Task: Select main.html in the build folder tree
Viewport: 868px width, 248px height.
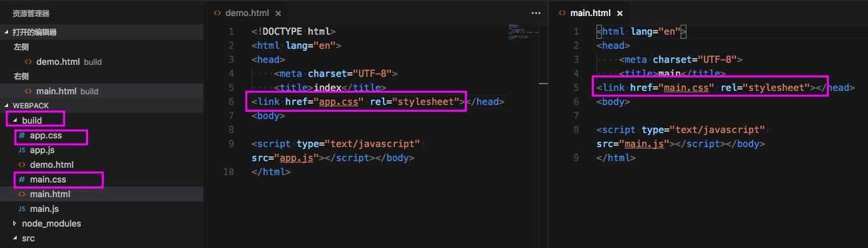Action: 50,195
